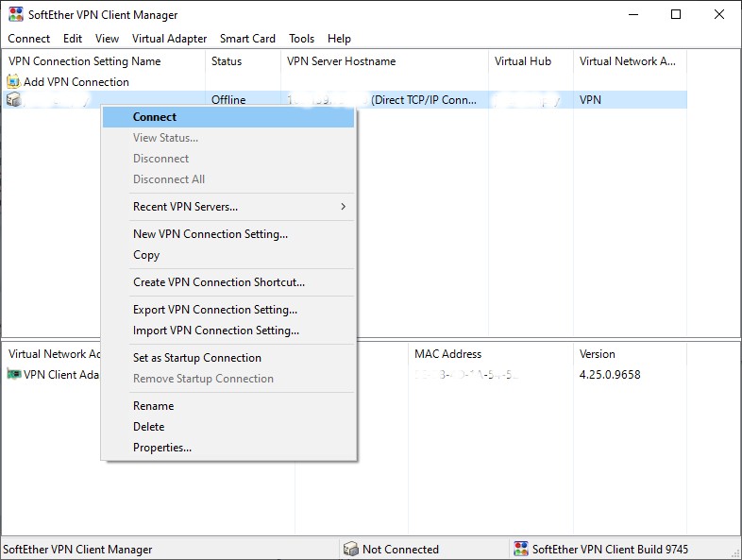Click the Version column header
Viewport: 742px width, 560px height.
click(631, 353)
